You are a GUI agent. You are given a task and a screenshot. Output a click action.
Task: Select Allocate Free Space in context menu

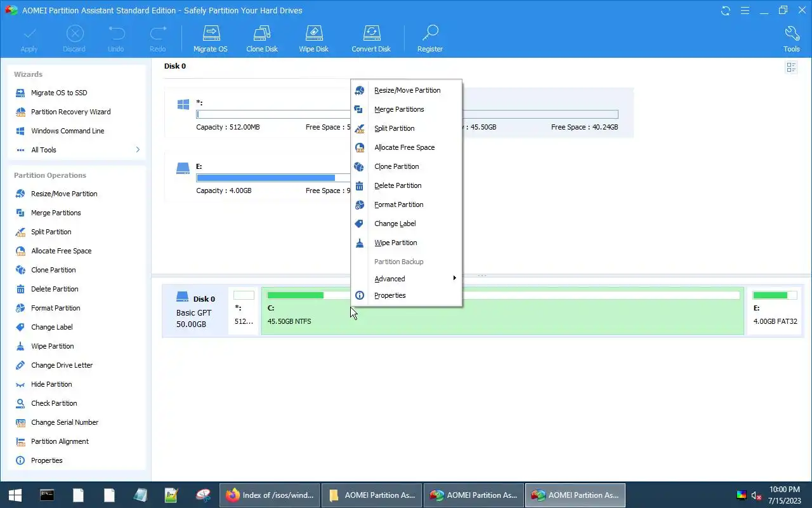pyautogui.click(x=406, y=147)
